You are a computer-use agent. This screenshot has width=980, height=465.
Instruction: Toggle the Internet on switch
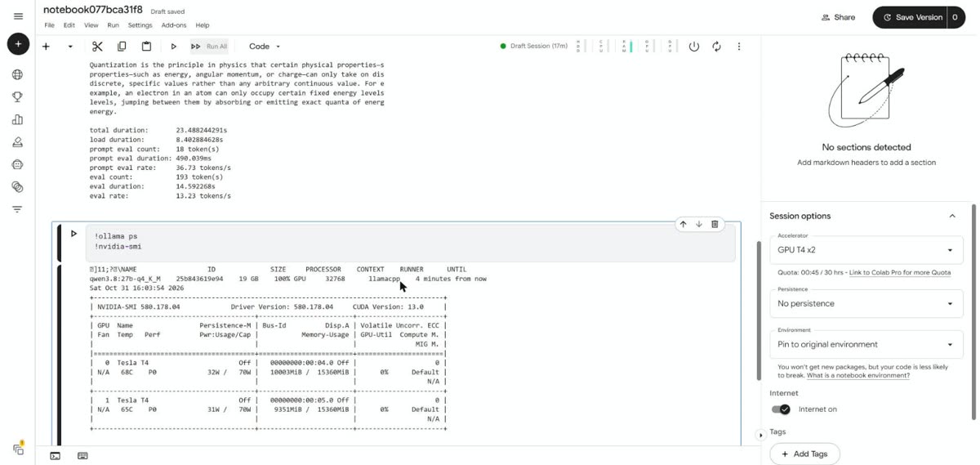(781, 409)
